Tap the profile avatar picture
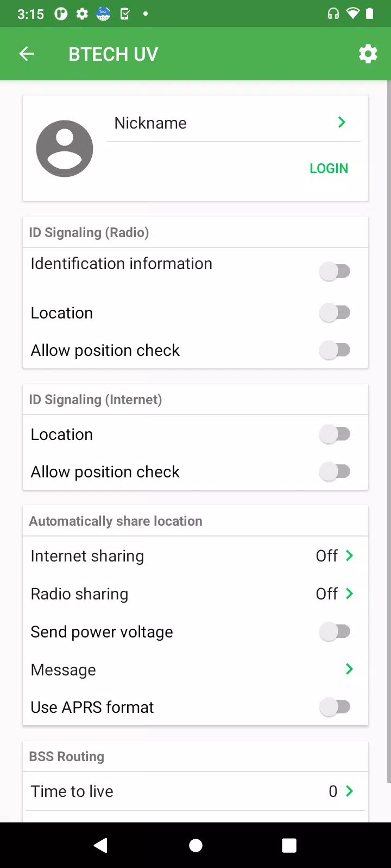This screenshot has height=868, width=391. click(x=65, y=149)
